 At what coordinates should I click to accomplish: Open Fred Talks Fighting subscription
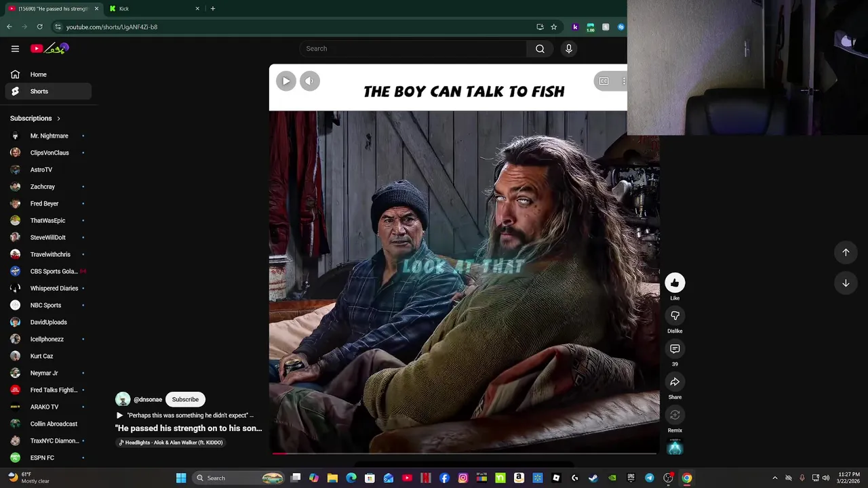pos(48,390)
